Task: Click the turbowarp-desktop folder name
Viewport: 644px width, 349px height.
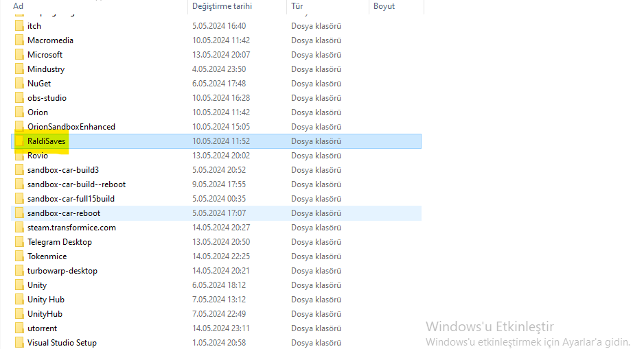Action: tap(62, 271)
